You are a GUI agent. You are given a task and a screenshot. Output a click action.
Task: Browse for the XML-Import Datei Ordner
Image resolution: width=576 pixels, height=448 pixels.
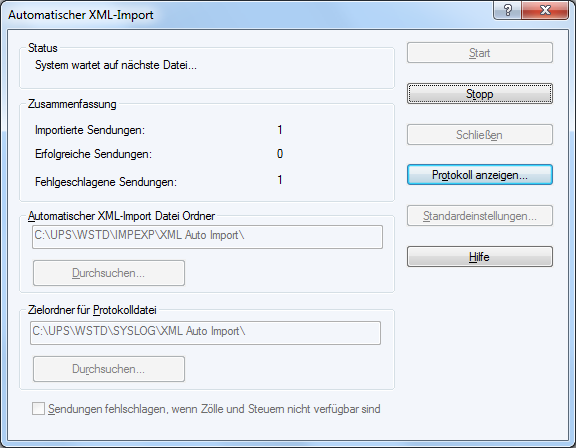(109, 273)
